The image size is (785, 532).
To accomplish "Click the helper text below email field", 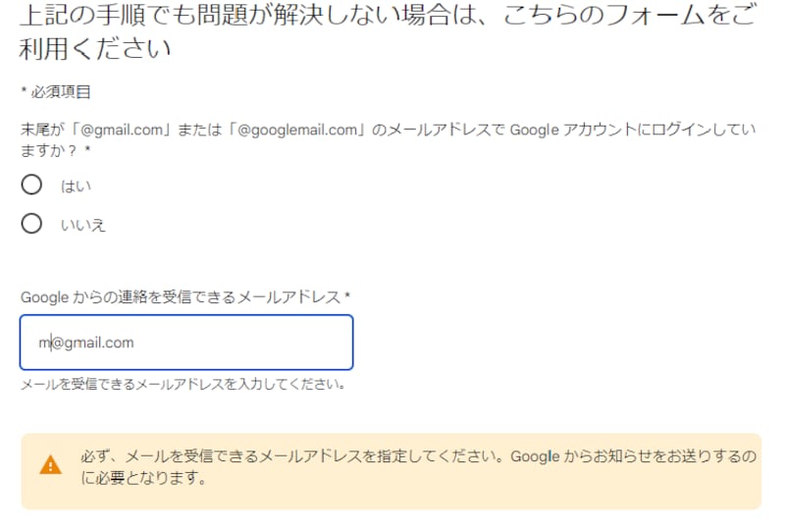I will (x=183, y=384).
